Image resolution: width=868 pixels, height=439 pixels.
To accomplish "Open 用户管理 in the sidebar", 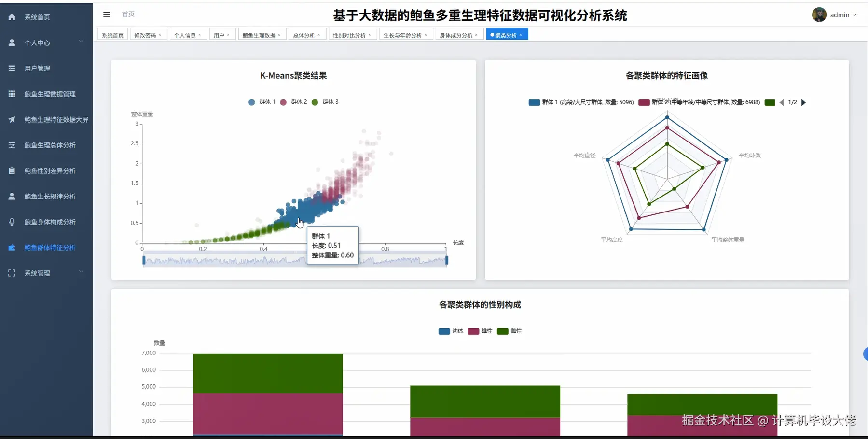I will [x=46, y=68].
